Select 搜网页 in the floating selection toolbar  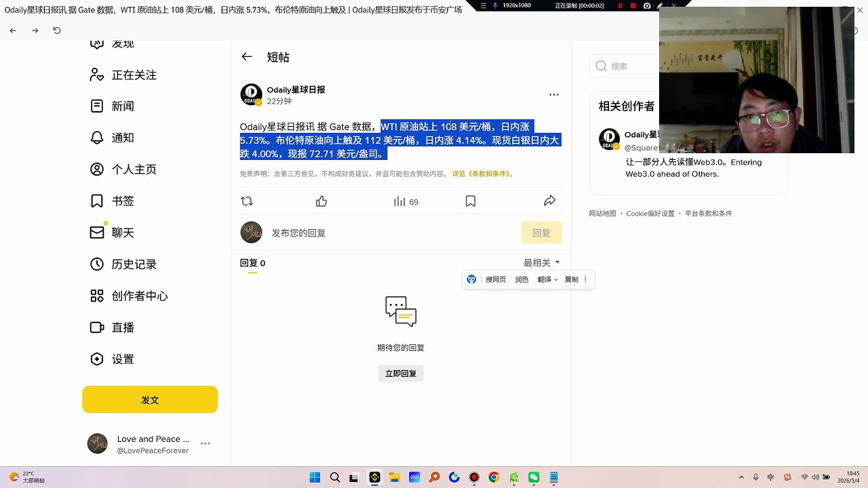pyautogui.click(x=496, y=279)
